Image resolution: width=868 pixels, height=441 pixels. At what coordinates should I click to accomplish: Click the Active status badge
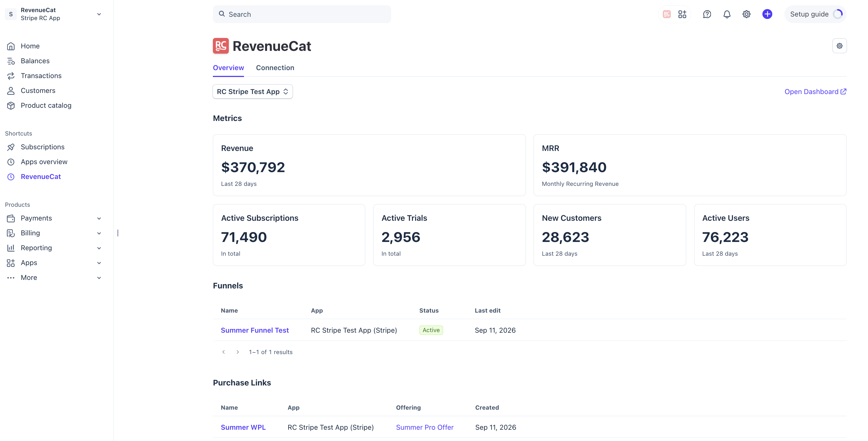tap(431, 330)
